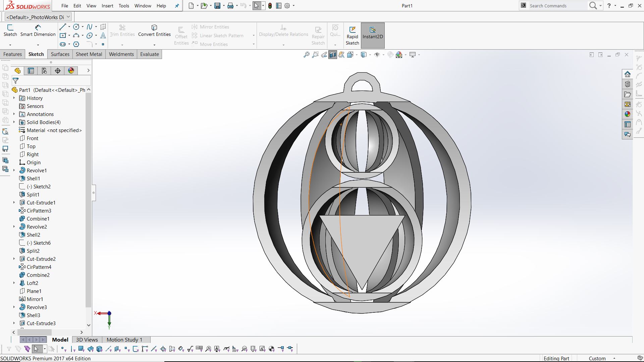
Task: Select the Mirror1 feature in tree
Action: pos(35,299)
